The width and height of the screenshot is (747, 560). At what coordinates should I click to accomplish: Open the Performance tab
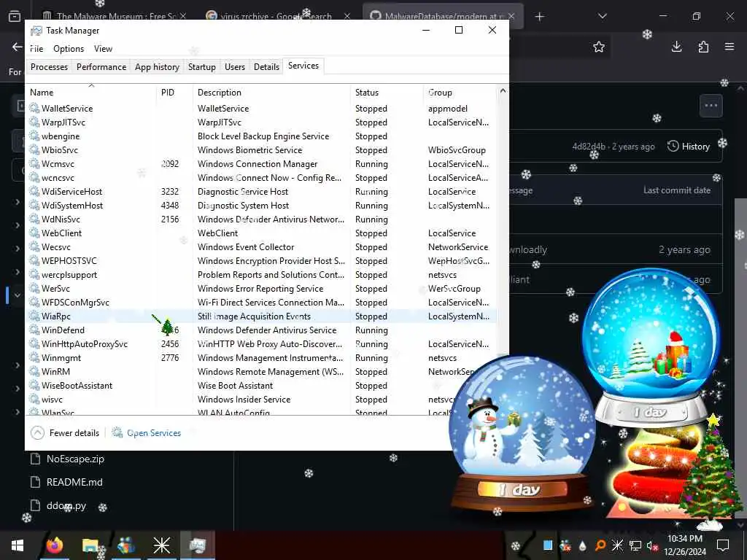click(101, 66)
